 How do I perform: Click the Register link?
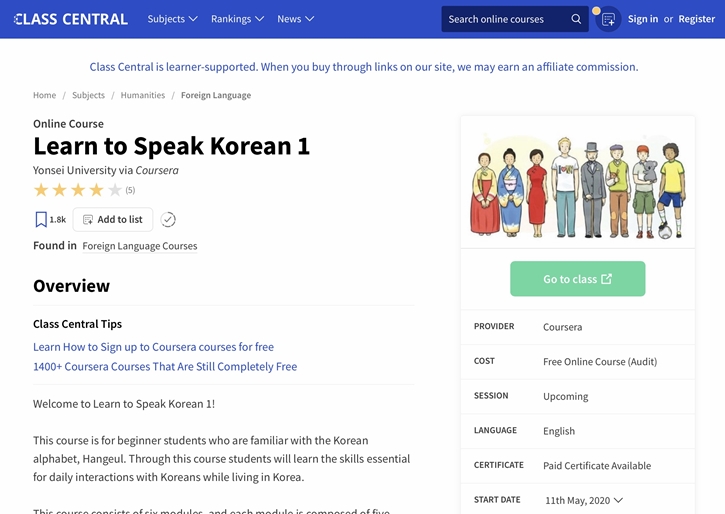(696, 19)
